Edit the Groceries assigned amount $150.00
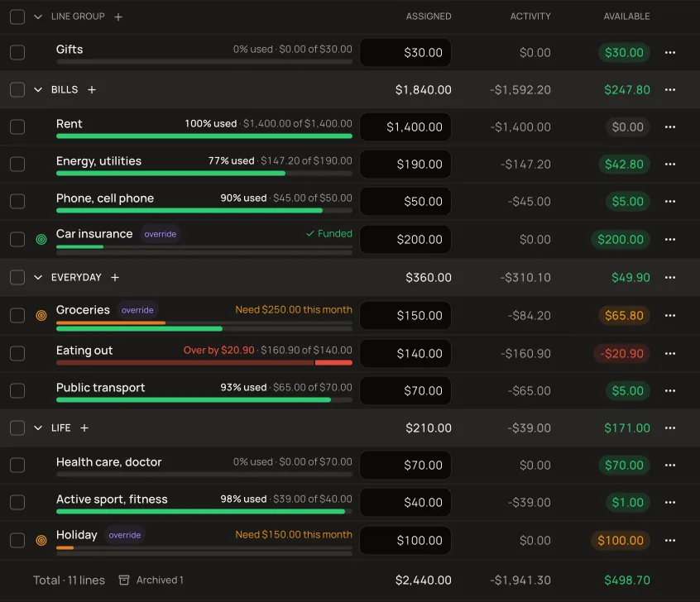The image size is (700, 602). pyautogui.click(x=405, y=316)
